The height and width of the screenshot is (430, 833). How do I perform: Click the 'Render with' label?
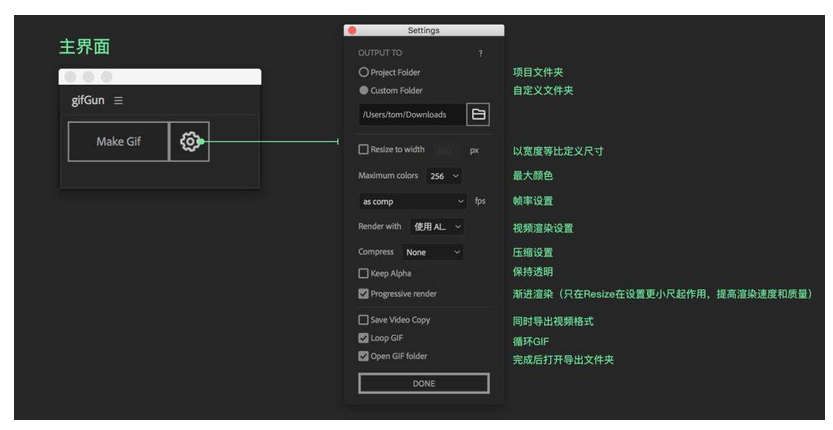point(379,226)
